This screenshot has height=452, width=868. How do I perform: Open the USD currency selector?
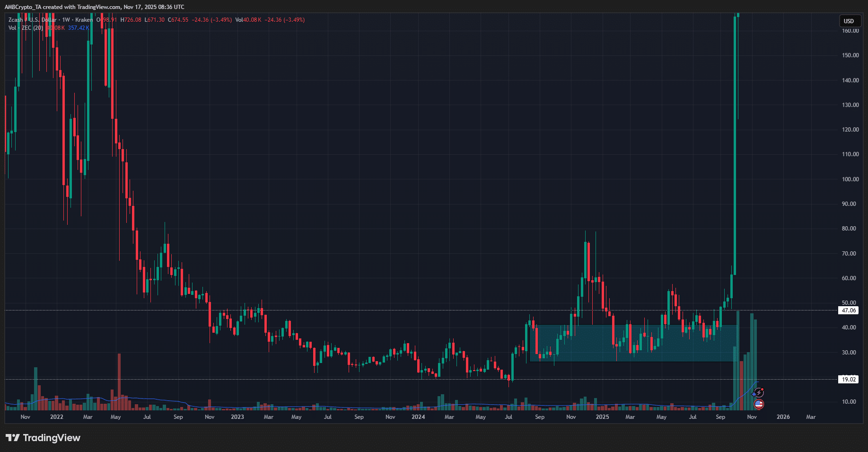click(849, 21)
